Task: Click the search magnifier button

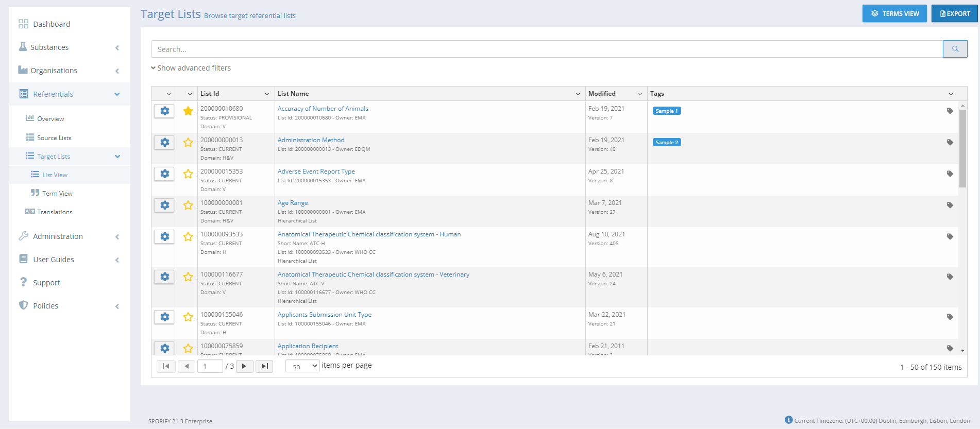Action: tap(955, 49)
